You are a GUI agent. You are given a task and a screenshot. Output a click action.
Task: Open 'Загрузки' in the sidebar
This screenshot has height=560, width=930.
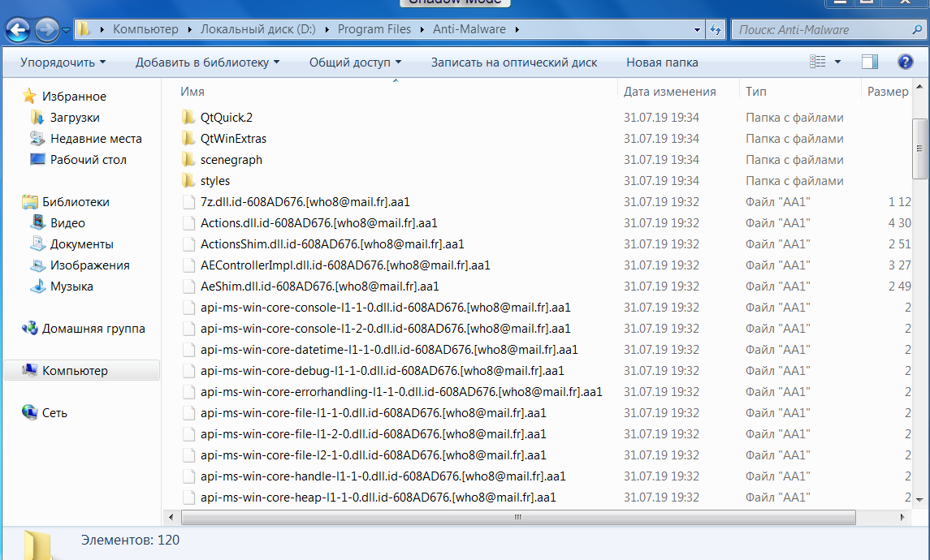click(x=75, y=118)
